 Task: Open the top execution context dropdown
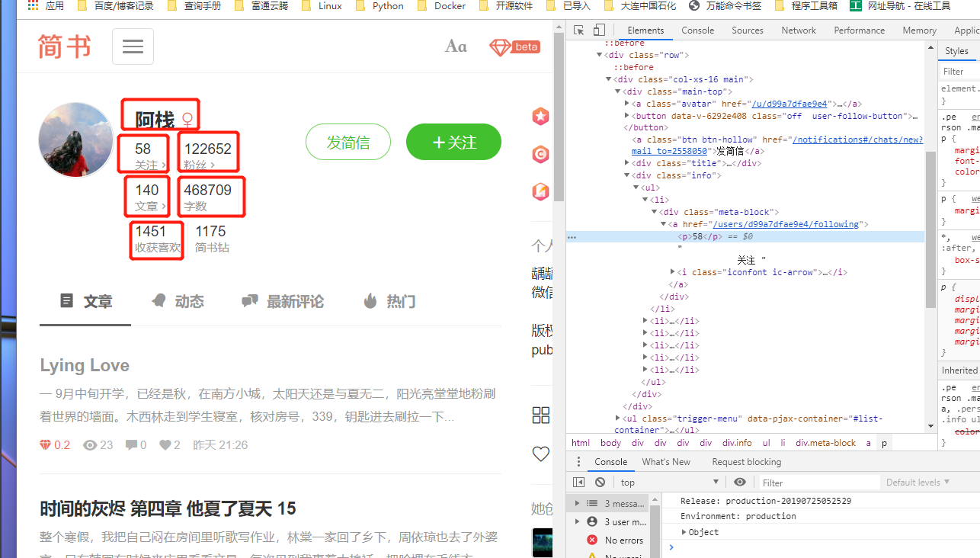point(669,483)
